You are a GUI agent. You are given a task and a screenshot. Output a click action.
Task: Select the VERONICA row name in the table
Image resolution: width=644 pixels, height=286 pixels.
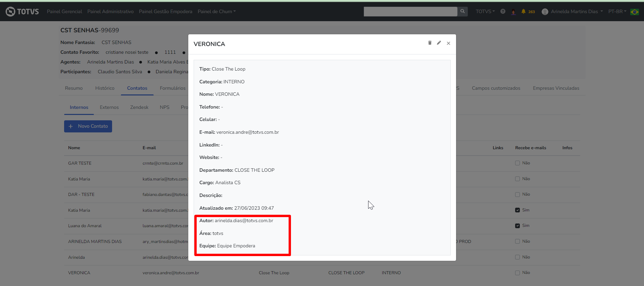pos(79,273)
